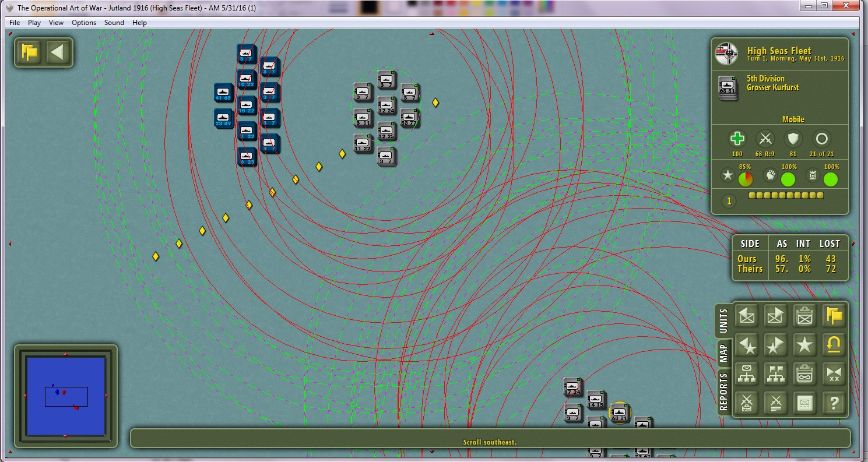This screenshot has height=462, width=868.
Task: Click the 'Grosser Kurfurst' unit name
Action: [x=773, y=88]
